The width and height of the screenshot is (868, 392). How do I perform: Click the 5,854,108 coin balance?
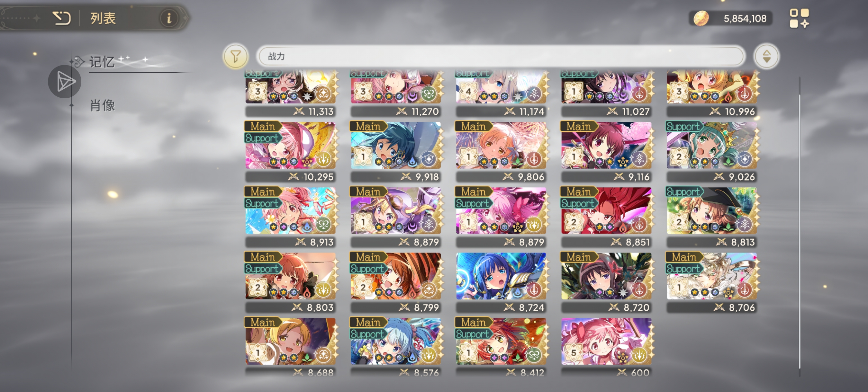[745, 19]
